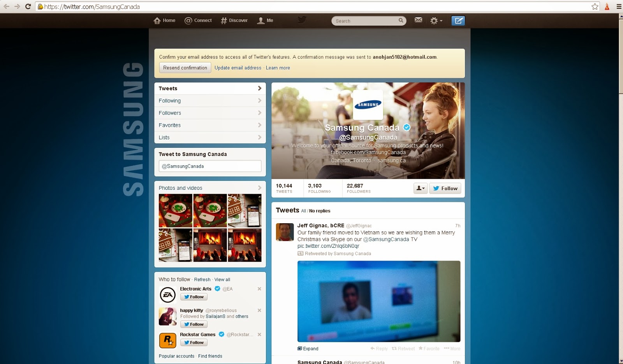This screenshot has height=364, width=623.
Task: Reply to Jeff Gignac's tweet
Action: (x=379, y=349)
